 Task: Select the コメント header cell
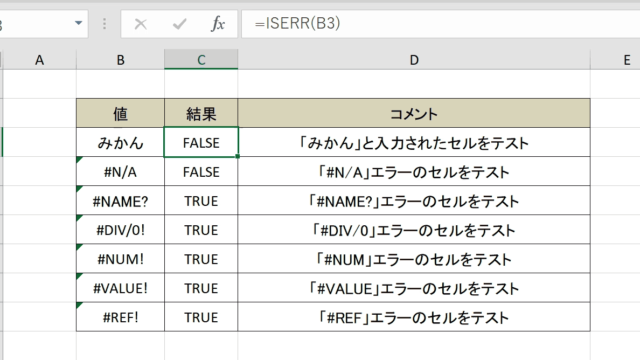tap(414, 113)
